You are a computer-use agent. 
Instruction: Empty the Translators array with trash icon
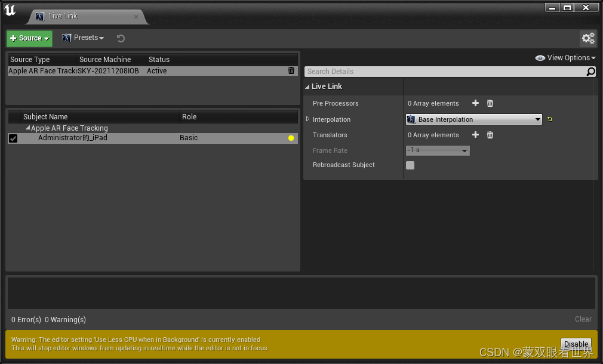(490, 134)
